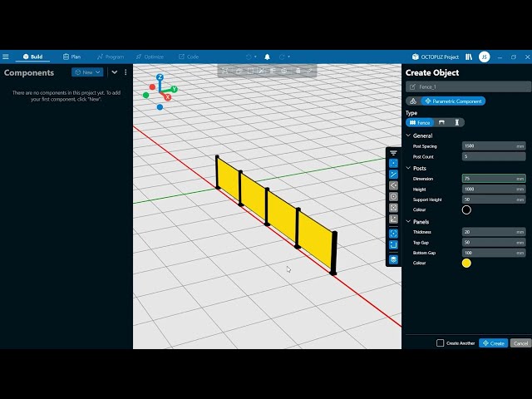This screenshot has width=532, height=399.
Task: Switch to the Optimize tab
Action: pyautogui.click(x=150, y=57)
